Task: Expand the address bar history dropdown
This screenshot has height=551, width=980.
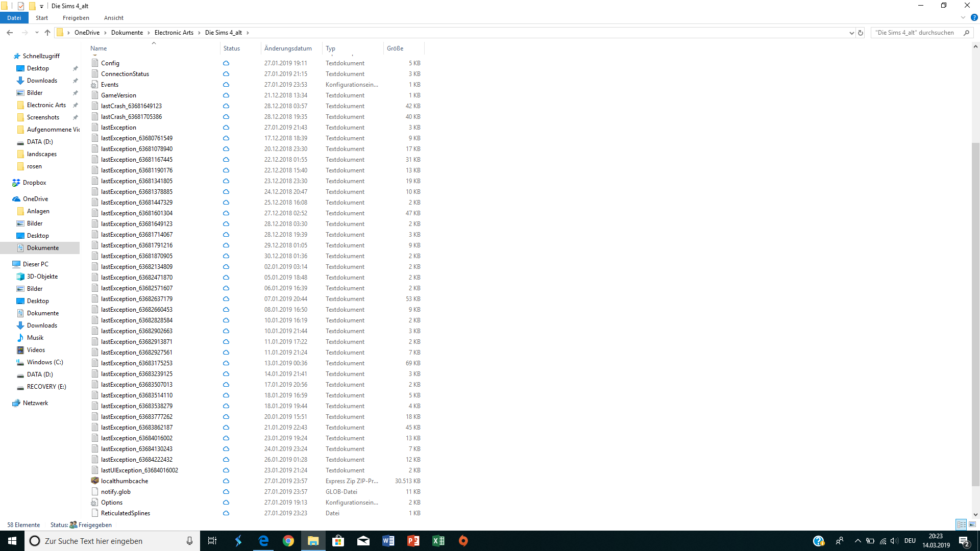Action: click(851, 33)
